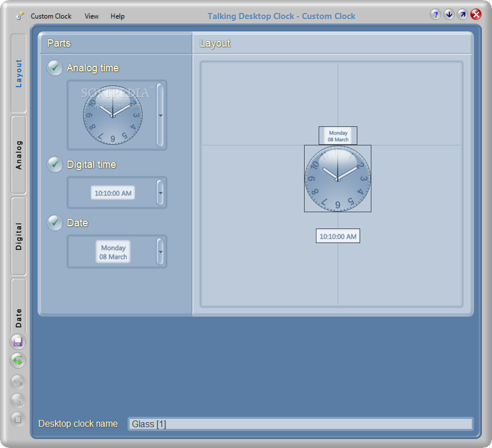The image size is (492, 448).
Task: Open the date style dropdown
Action: [x=160, y=252]
